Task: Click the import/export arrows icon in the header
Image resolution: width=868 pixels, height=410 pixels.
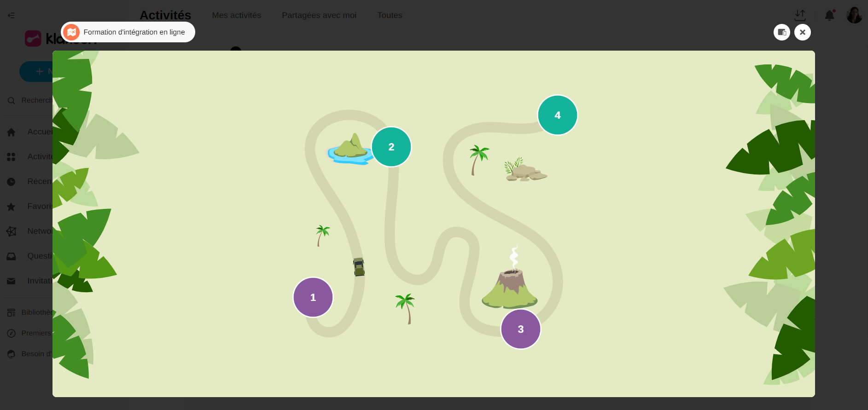Action: (800, 15)
